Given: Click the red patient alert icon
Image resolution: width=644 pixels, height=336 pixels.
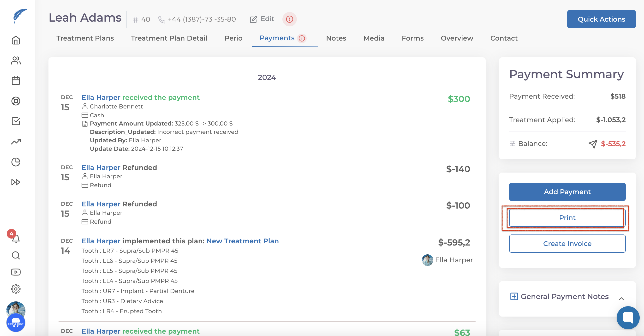Looking at the screenshot, I should point(289,19).
